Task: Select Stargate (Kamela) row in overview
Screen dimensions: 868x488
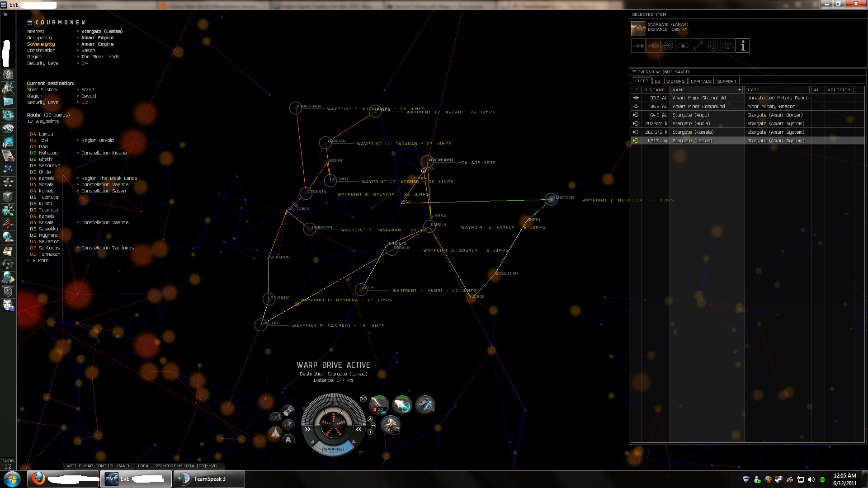Action: [693, 132]
